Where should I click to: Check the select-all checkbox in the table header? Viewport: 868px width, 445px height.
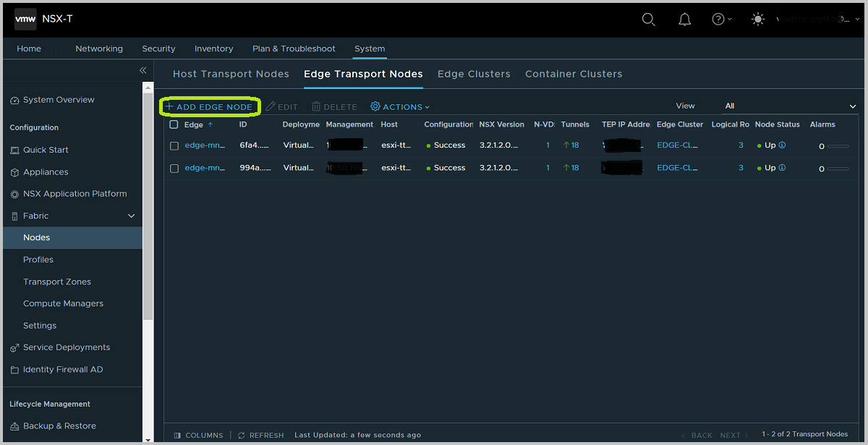174,124
